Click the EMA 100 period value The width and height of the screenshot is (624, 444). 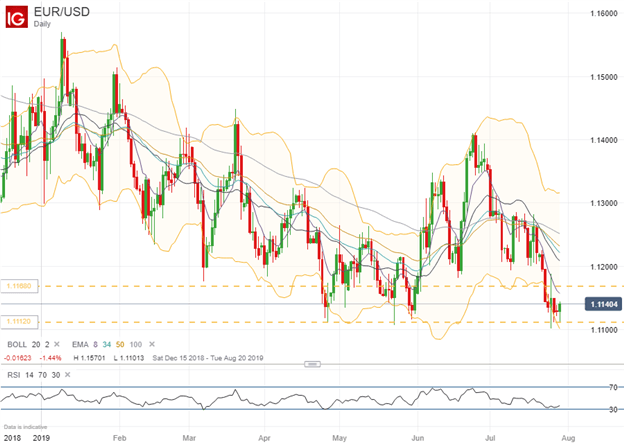[136, 344]
